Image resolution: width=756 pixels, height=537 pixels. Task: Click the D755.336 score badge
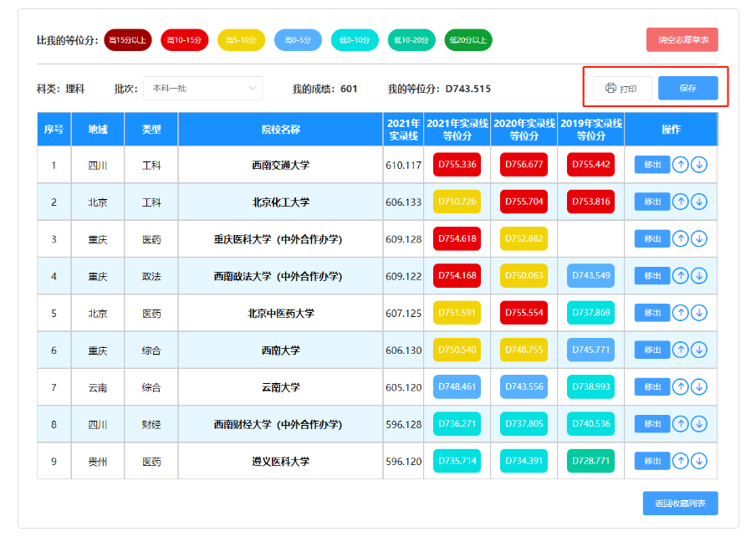[457, 165]
